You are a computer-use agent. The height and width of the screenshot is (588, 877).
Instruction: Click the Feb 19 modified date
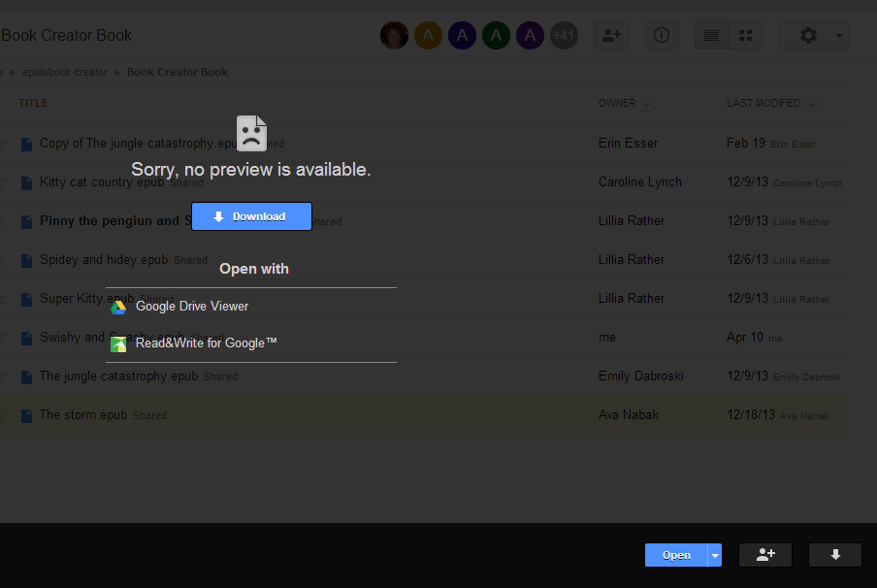[746, 144]
